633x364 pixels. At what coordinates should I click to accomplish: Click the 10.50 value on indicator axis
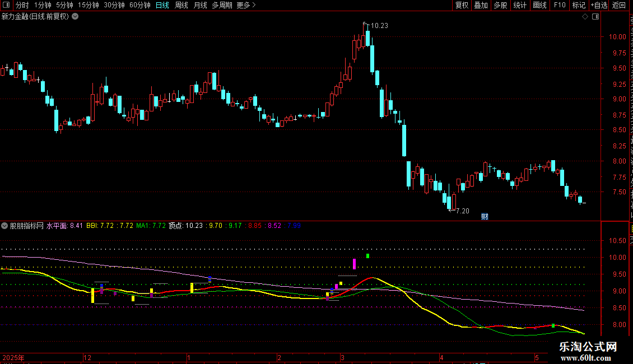point(617,241)
